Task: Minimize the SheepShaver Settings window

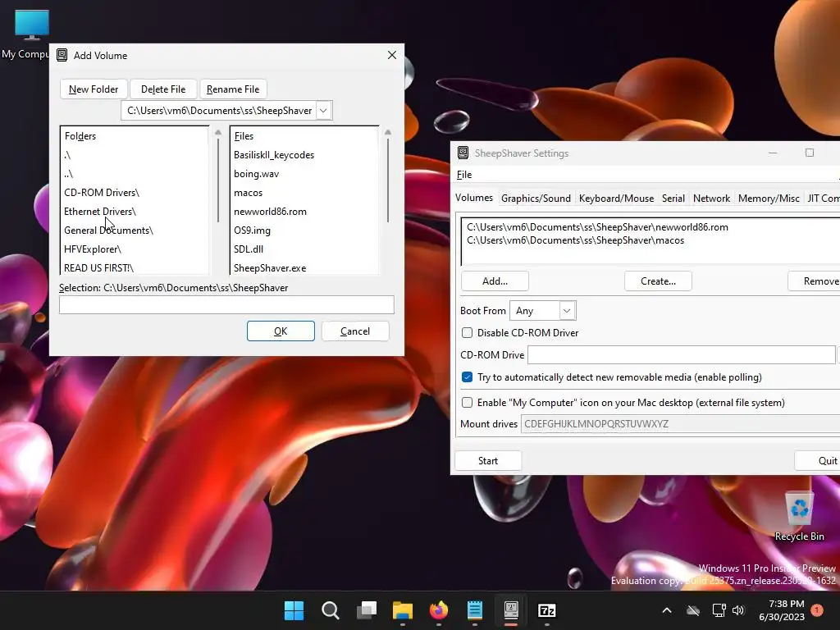Action: [x=773, y=153]
